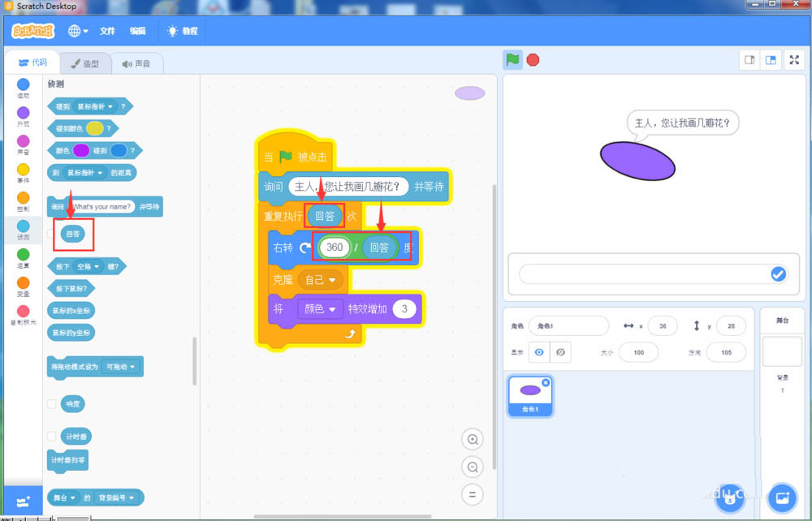Viewport: 812px width, 521px height.
Task: Switch the stage to fullscreen mode
Action: (794, 58)
